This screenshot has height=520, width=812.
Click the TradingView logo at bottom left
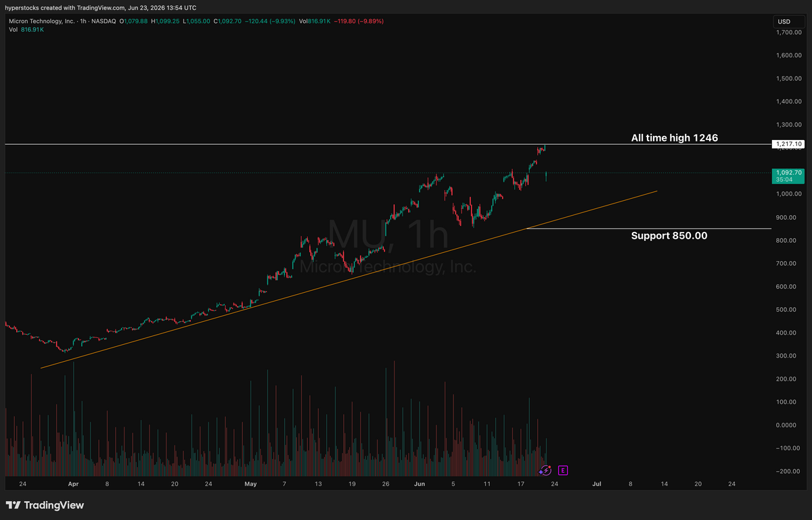pos(45,505)
